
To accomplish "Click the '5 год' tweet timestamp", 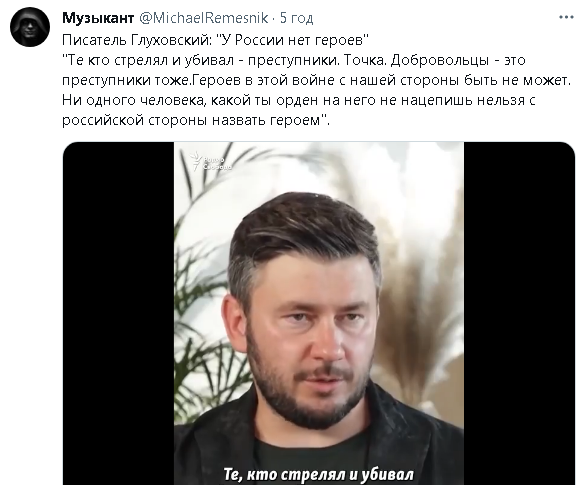I will [x=296, y=18].
